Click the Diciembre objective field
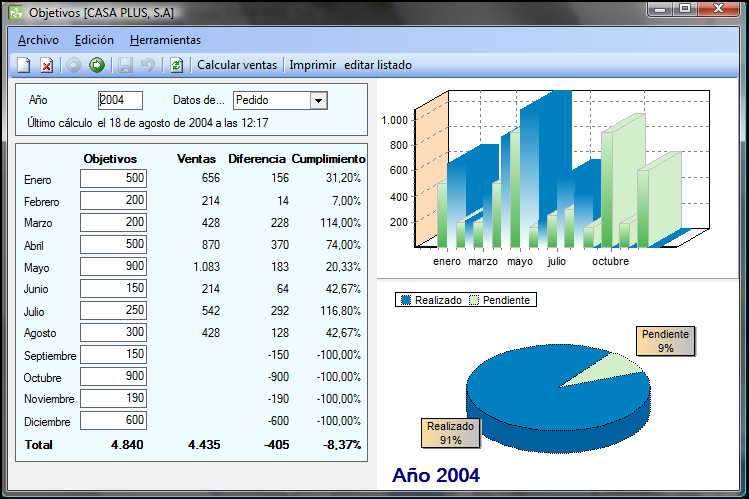 coord(113,420)
